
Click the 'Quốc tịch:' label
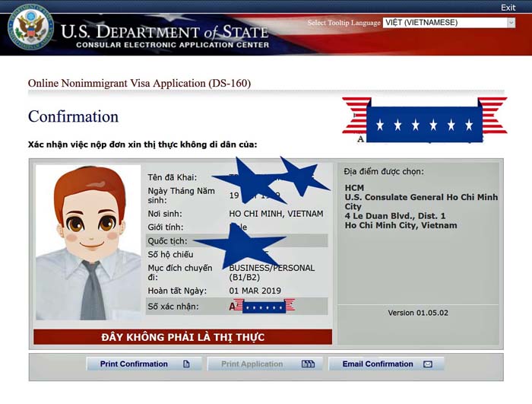(167, 241)
